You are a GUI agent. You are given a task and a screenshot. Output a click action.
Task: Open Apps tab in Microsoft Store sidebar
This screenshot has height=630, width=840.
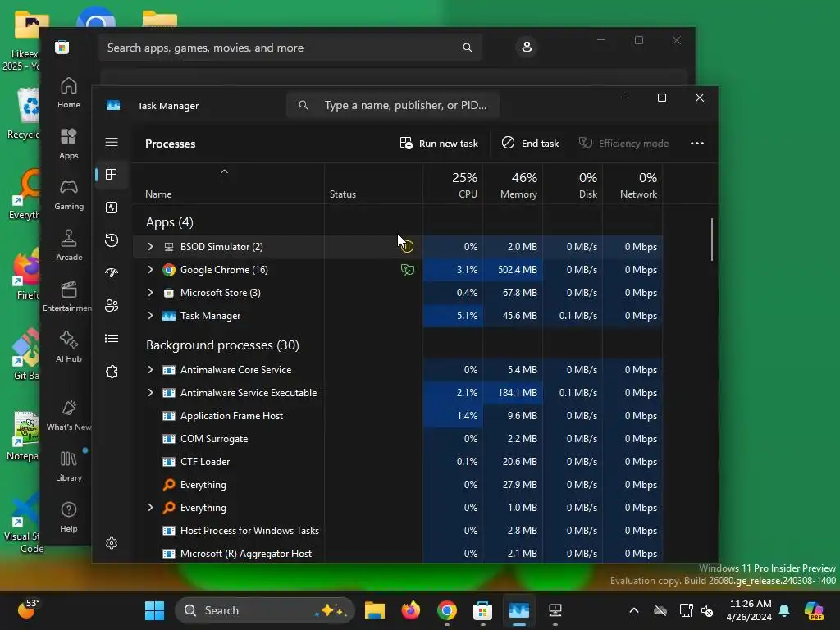click(x=69, y=144)
